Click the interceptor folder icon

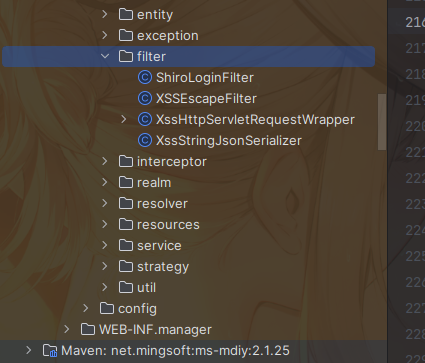coord(126,161)
